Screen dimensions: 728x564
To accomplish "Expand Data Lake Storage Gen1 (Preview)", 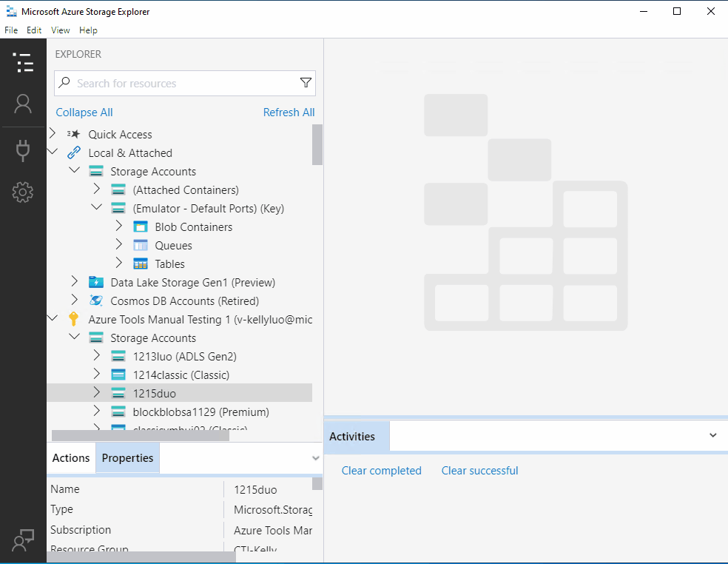I will [74, 281].
